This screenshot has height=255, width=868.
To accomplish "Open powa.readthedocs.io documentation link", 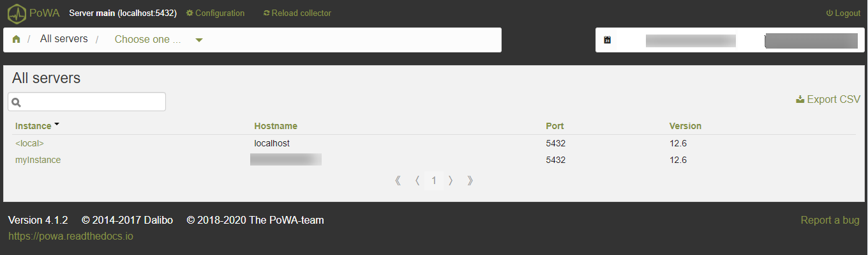I will [71, 236].
